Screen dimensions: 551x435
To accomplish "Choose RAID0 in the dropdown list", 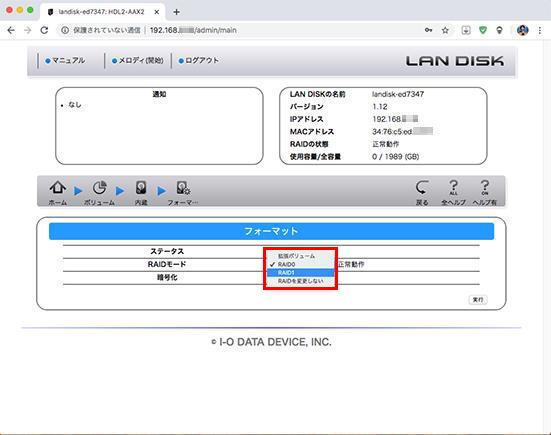I will tap(300, 264).
